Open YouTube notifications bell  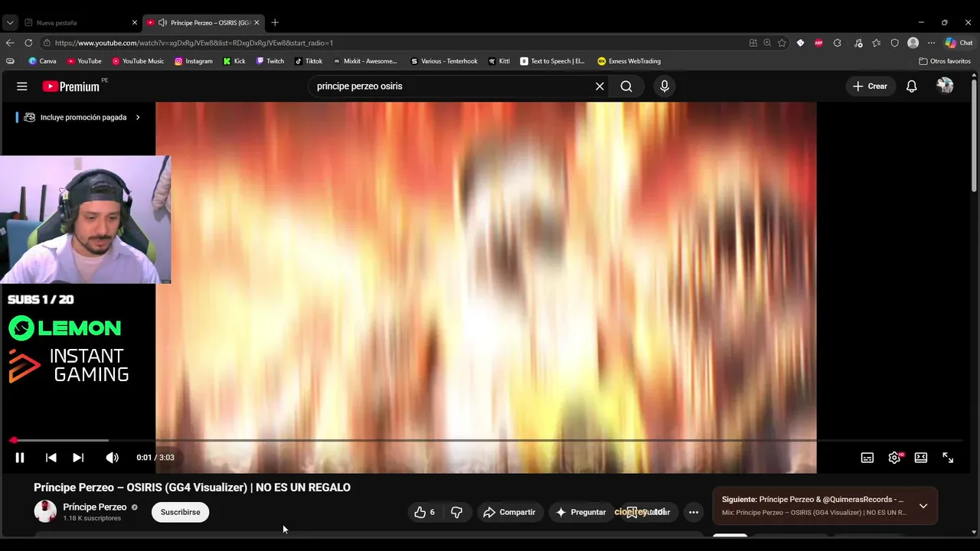[x=911, y=86]
